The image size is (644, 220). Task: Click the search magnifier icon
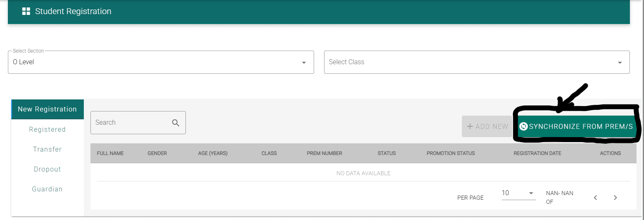176,123
